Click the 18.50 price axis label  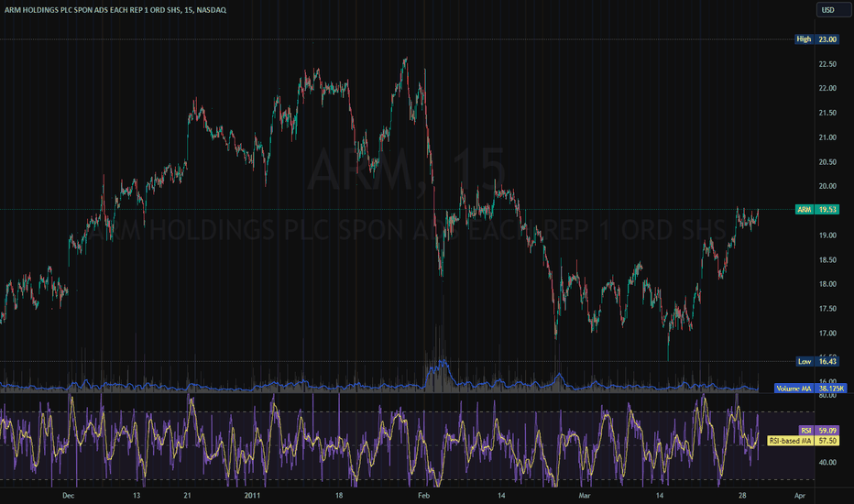[x=827, y=260]
